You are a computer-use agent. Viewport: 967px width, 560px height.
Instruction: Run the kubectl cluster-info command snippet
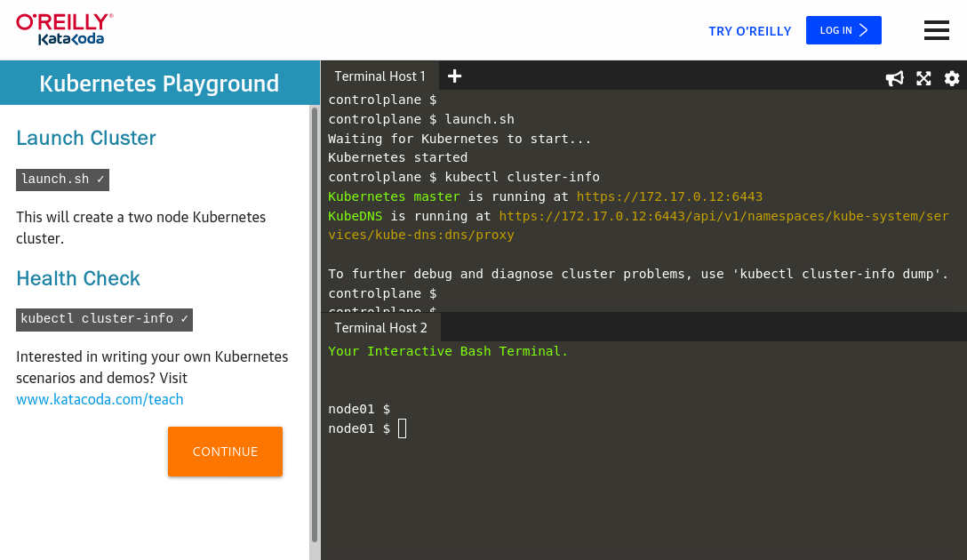[104, 319]
